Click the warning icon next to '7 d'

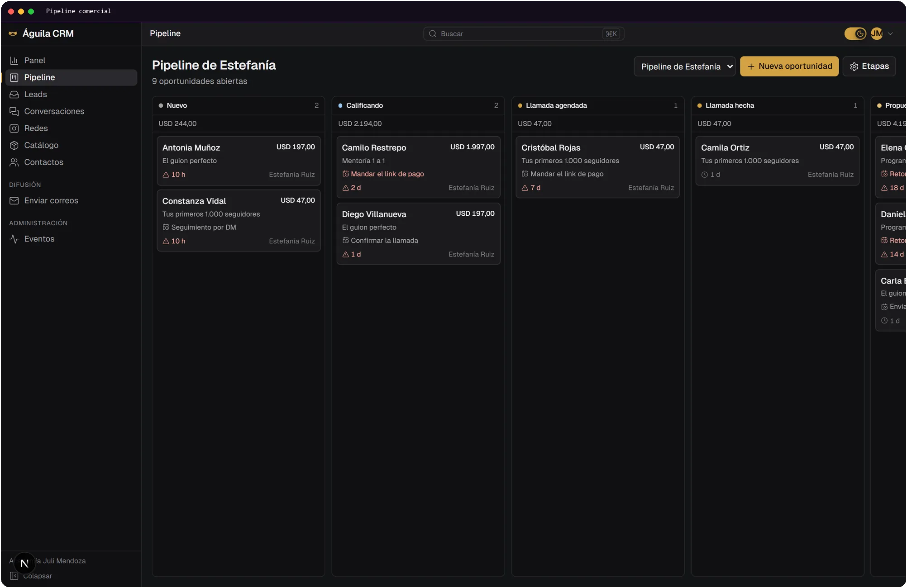pos(525,188)
